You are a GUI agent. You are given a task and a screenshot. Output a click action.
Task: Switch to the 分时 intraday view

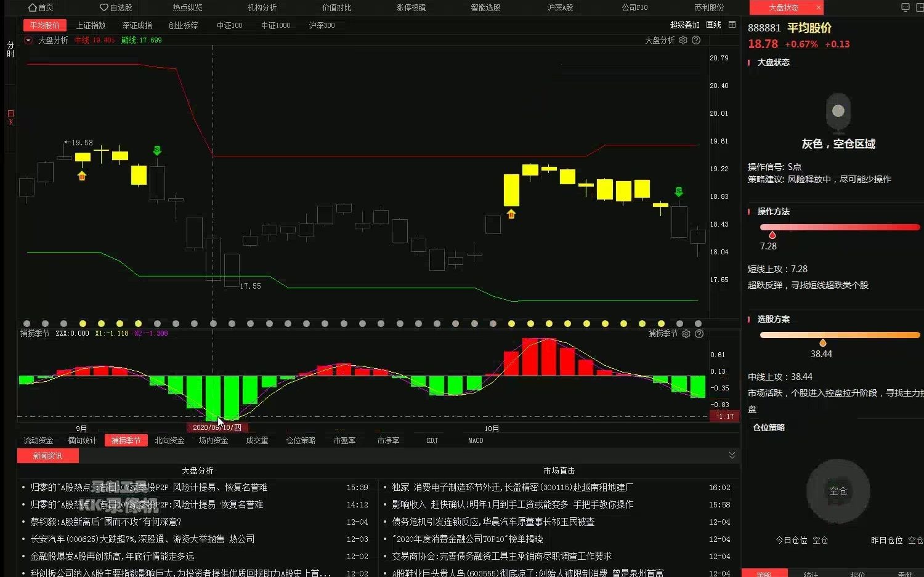tap(10, 50)
